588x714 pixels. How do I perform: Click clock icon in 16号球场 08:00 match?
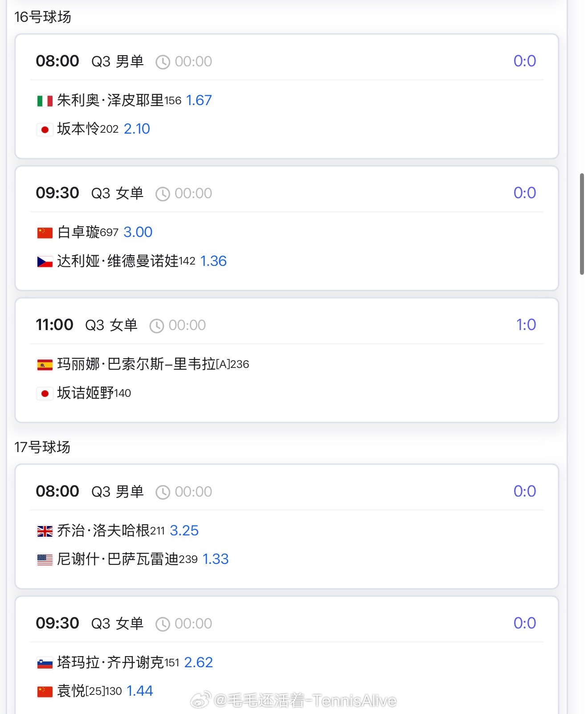click(163, 62)
